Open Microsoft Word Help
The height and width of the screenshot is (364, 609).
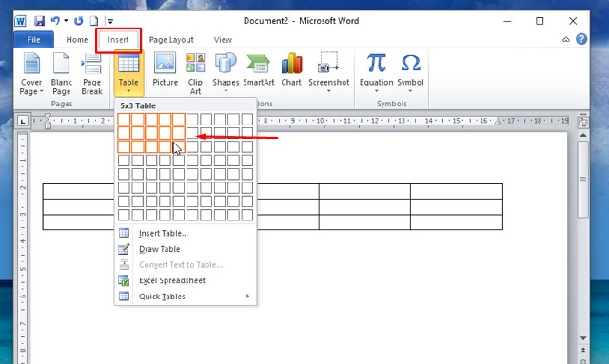point(581,39)
